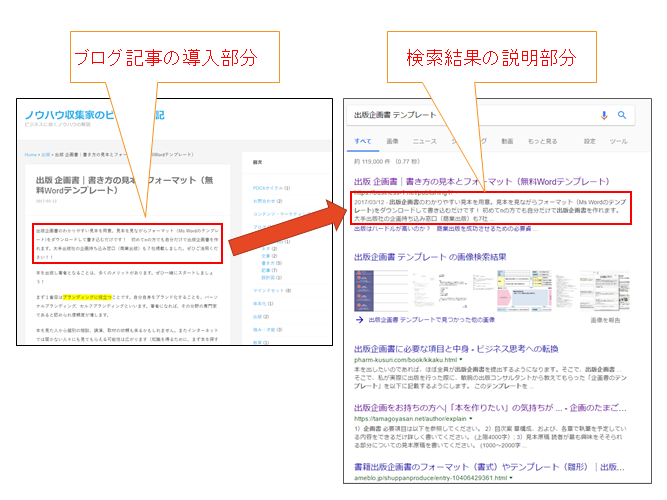667x500 pixels.
Task: Click the お問合わせ (2) category
Action: click(x=268, y=201)
